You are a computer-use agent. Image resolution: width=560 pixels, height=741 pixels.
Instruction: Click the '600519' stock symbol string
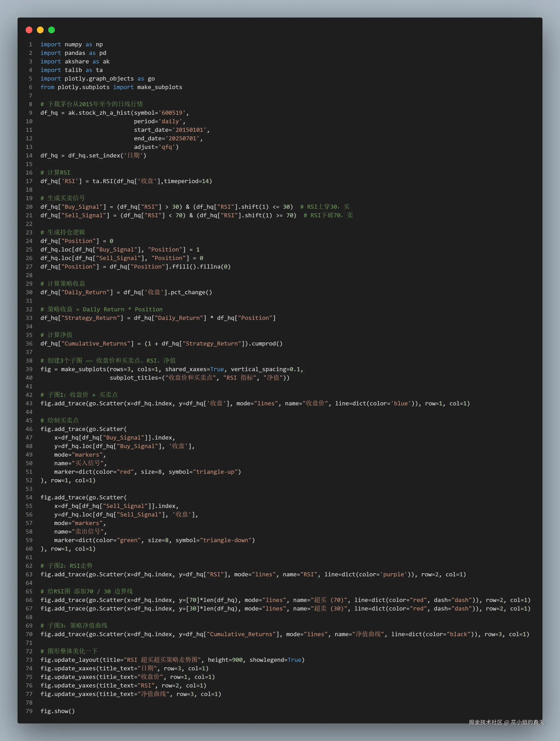coord(172,113)
